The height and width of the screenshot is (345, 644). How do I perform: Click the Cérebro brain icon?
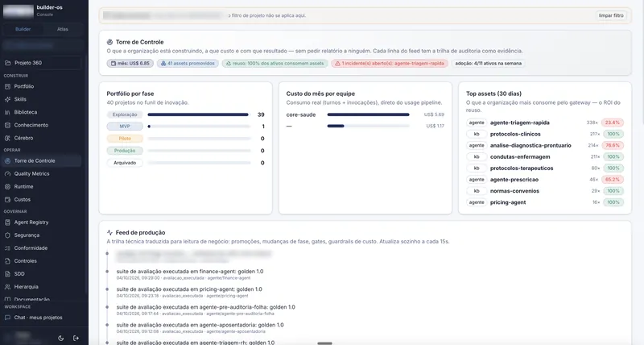pyautogui.click(x=7, y=138)
